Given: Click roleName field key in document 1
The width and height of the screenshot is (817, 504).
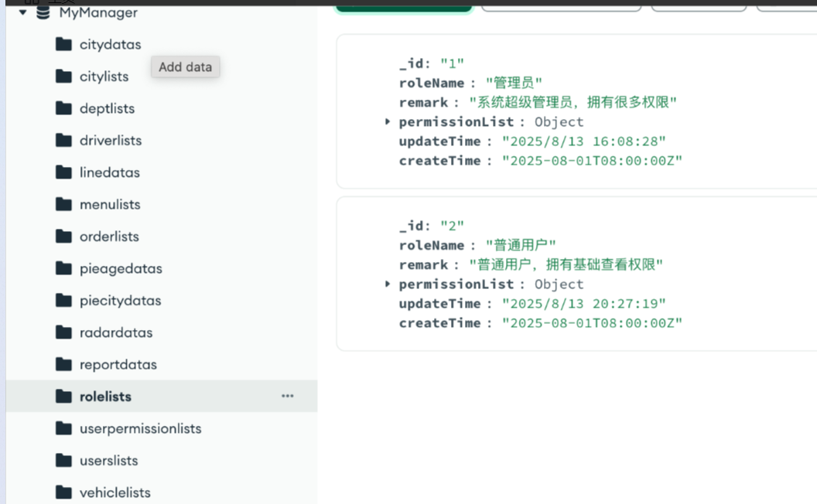Looking at the screenshot, I should pos(432,83).
